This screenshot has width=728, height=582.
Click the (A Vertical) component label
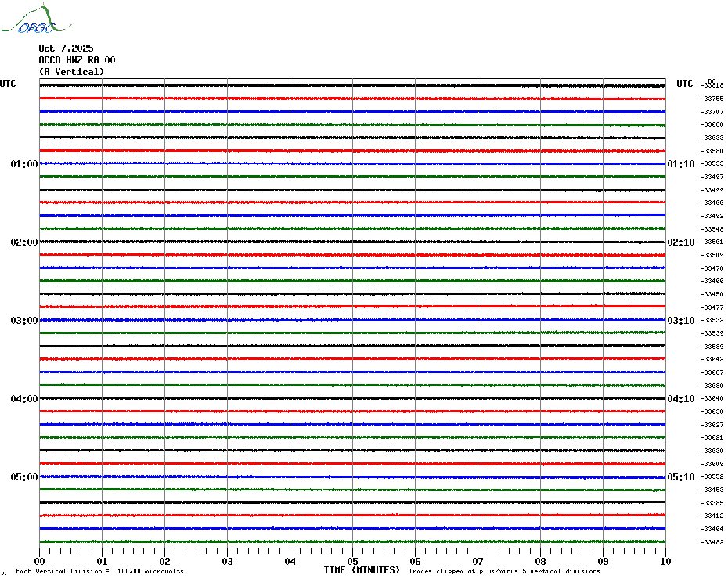click(71, 72)
